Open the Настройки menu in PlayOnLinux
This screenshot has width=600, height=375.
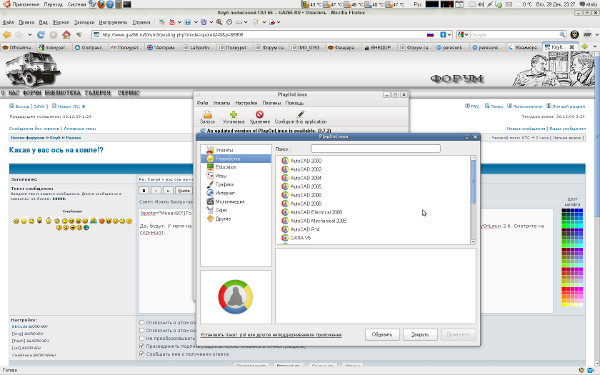[x=246, y=103]
